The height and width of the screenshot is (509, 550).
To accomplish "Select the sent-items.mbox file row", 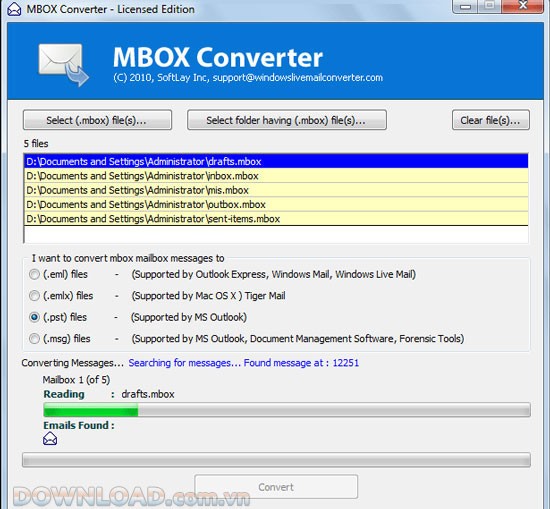I will (276, 219).
